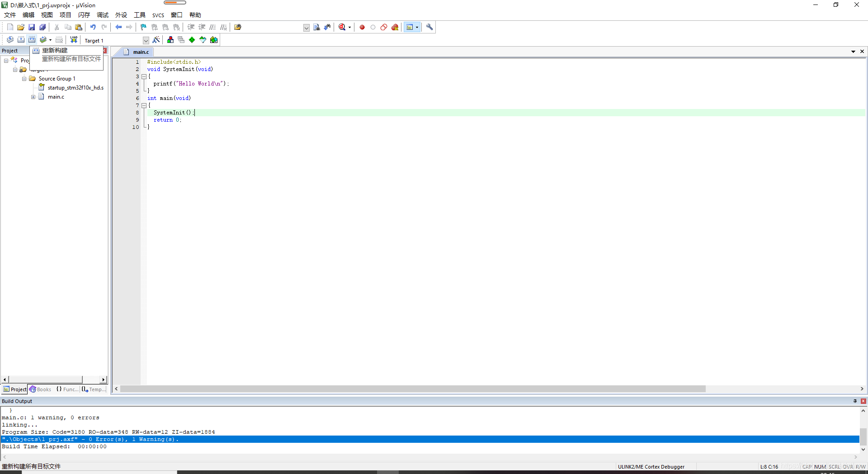Insert a breakpoint with the red dot
This screenshot has width=868, height=474.
[362, 27]
